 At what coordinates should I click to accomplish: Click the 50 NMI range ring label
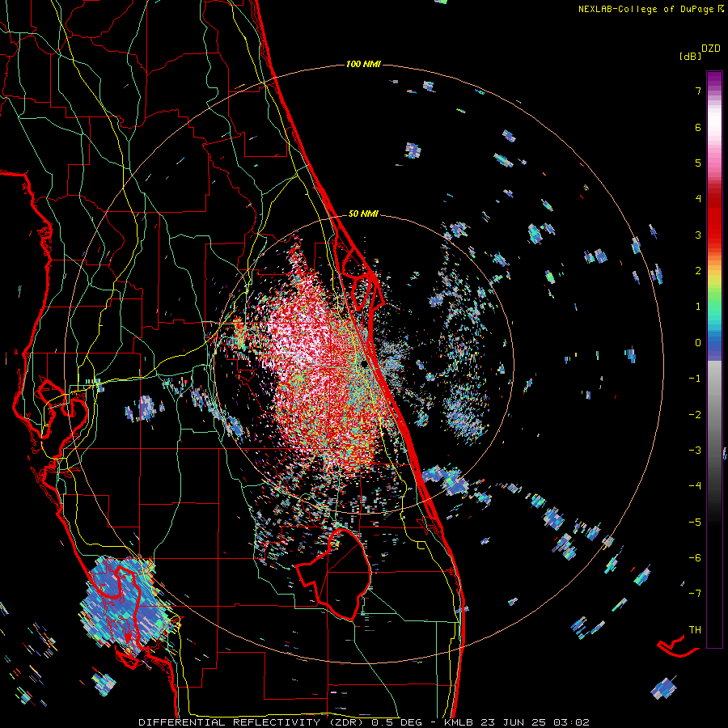pyautogui.click(x=363, y=214)
